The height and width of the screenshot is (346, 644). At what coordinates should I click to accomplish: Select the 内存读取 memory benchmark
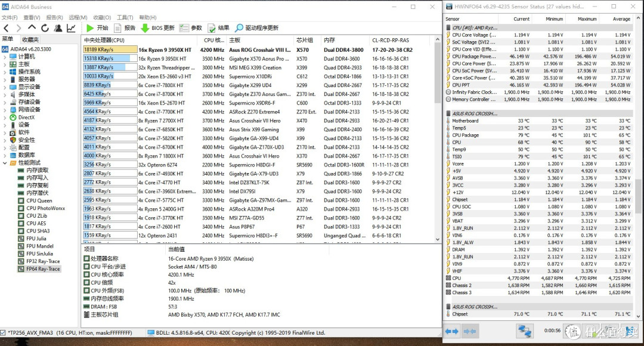click(33, 170)
